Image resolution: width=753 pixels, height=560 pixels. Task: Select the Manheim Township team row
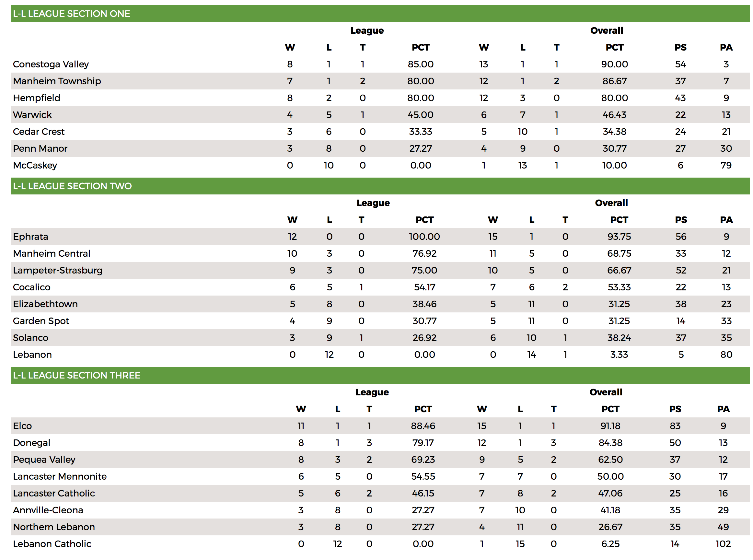click(380, 81)
